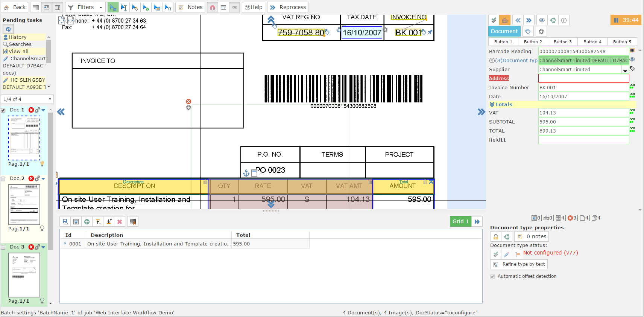This screenshot has height=317, width=644.
Task: Add a row with green plus icon
Action: (x=87, y=222)
